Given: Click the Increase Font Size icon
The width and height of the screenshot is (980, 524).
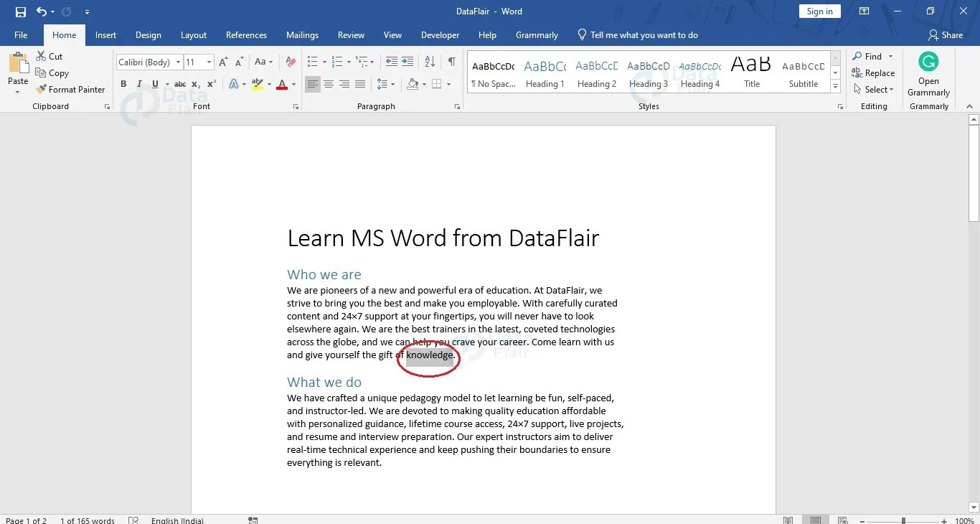Looking at the screenshot, I should point(222,62).
